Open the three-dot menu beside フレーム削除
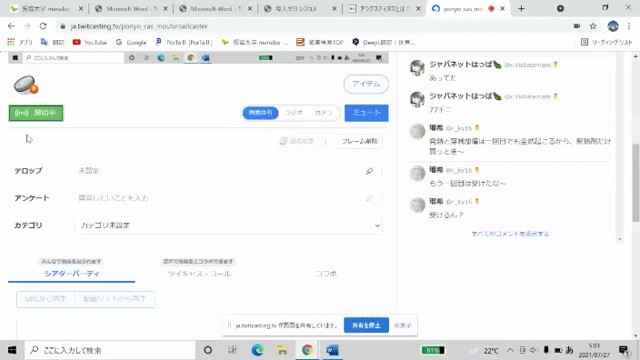 (325, 142)
